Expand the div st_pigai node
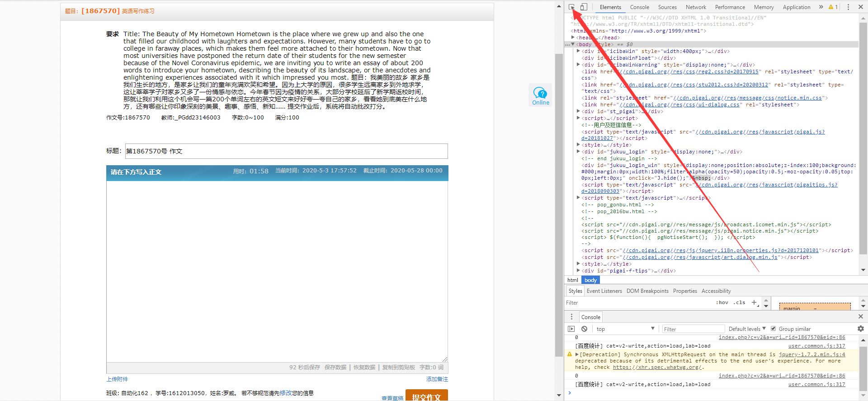This screenshot has width=868, height=401. [x=578, y=111]
